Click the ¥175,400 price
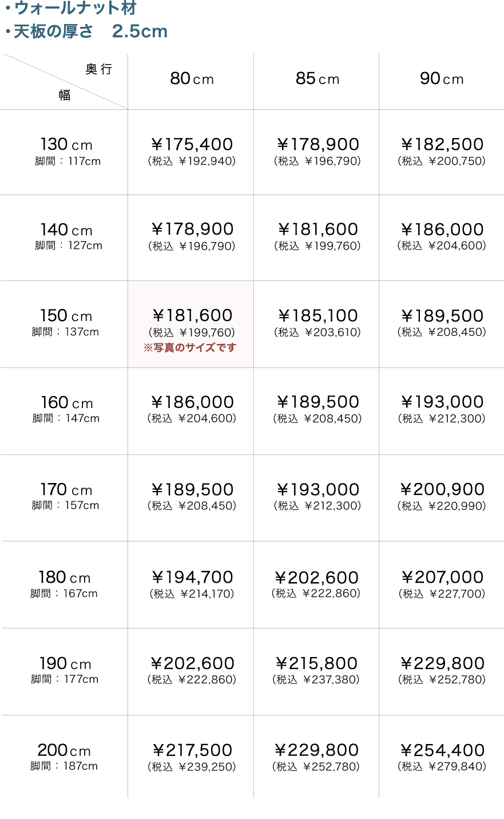504x819 pixels. (x=192, y=144)
